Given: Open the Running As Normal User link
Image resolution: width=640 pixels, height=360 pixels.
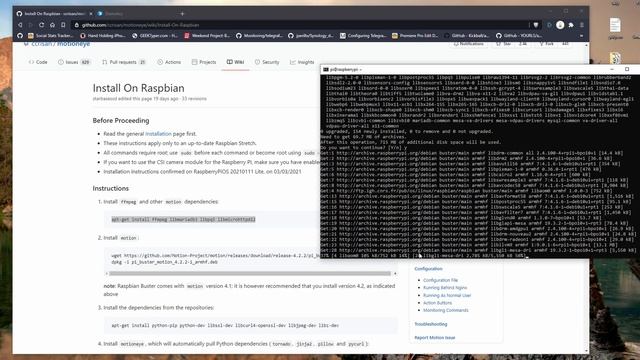Looking at the screenshot, I should coord(447,295).
